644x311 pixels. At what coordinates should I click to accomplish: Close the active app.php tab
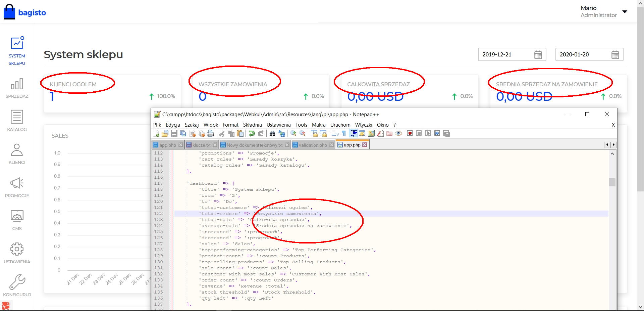[365, 145]
